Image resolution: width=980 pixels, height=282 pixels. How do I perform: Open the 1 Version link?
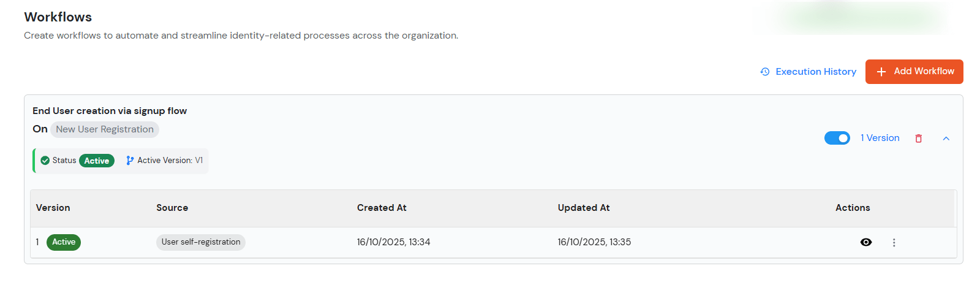880,138
